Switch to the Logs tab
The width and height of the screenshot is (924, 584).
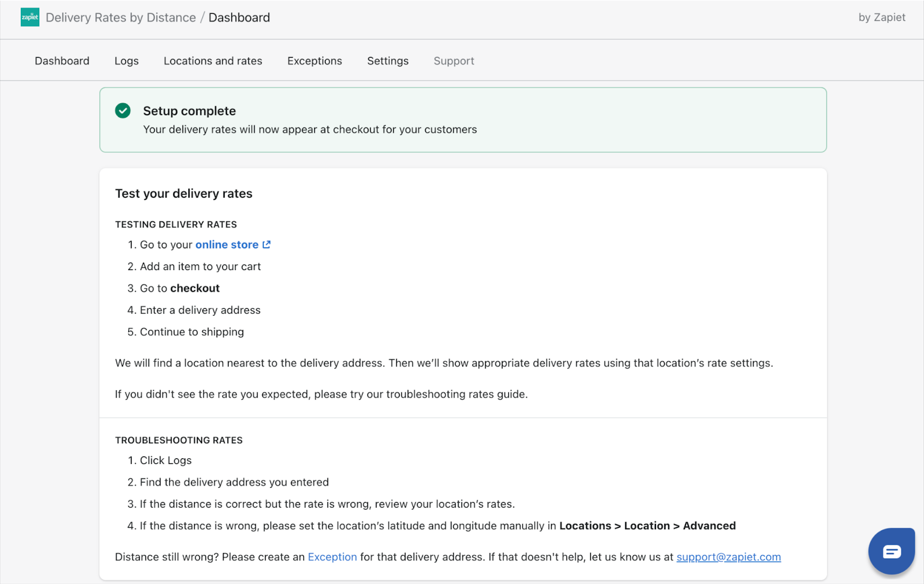coord(126,61)
